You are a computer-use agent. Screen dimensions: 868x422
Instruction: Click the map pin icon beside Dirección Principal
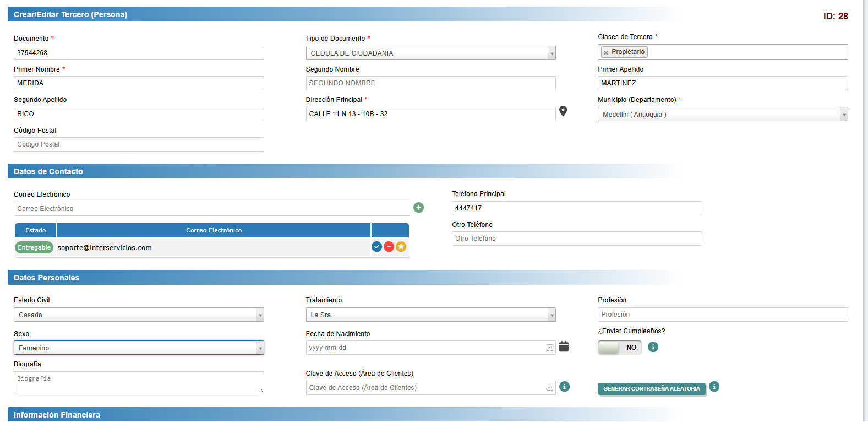563,111
